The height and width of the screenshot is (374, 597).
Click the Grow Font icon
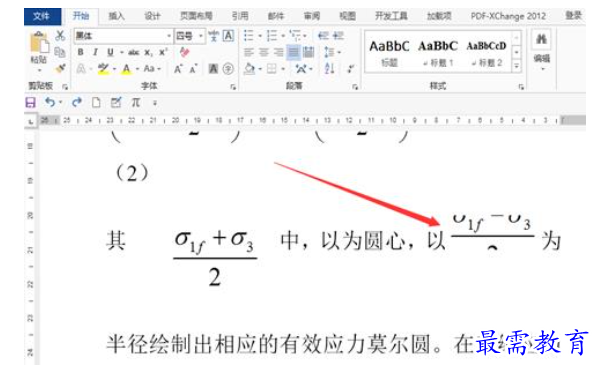[178, 69]
